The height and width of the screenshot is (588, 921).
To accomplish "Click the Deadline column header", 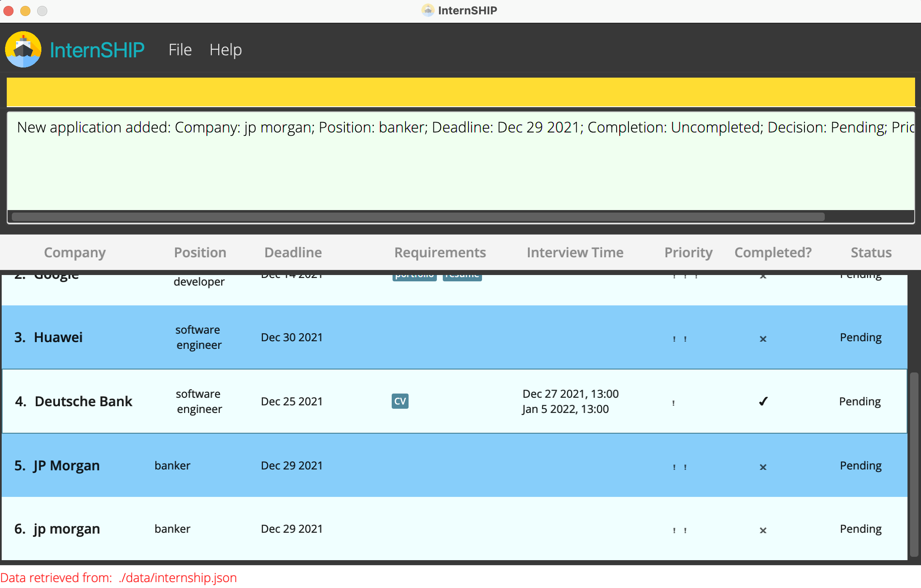I will [293, 252].
